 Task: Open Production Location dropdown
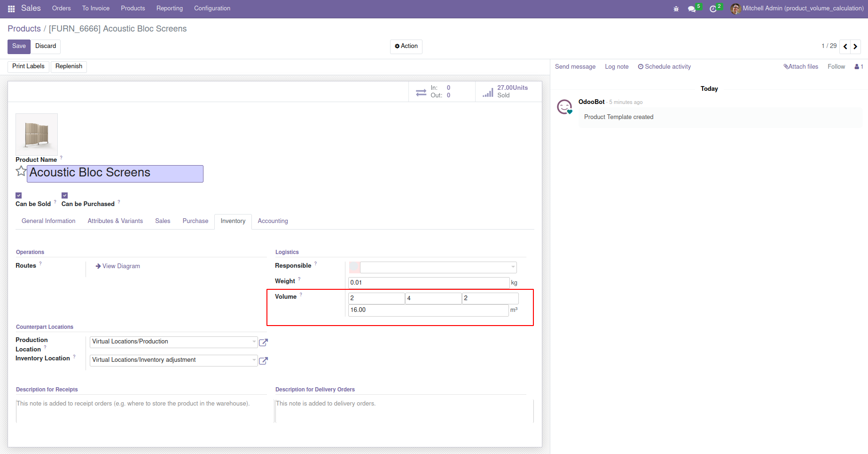[x=174, y=342]
